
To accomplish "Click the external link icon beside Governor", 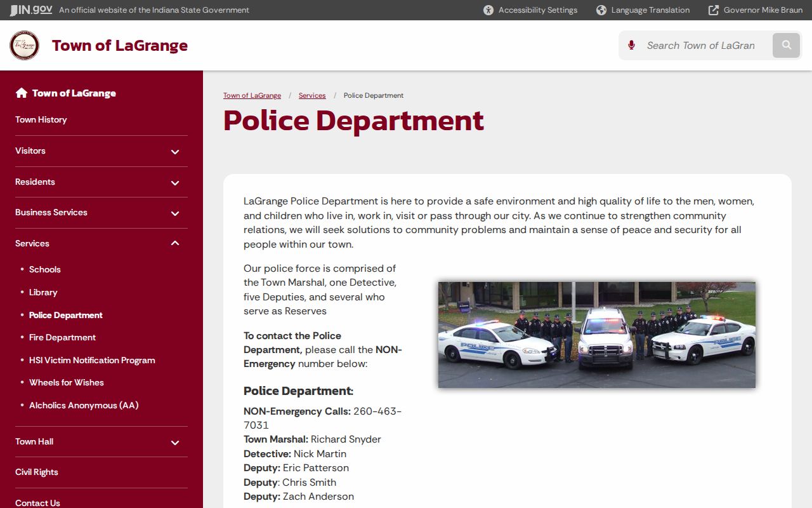I will pos(714,10).
